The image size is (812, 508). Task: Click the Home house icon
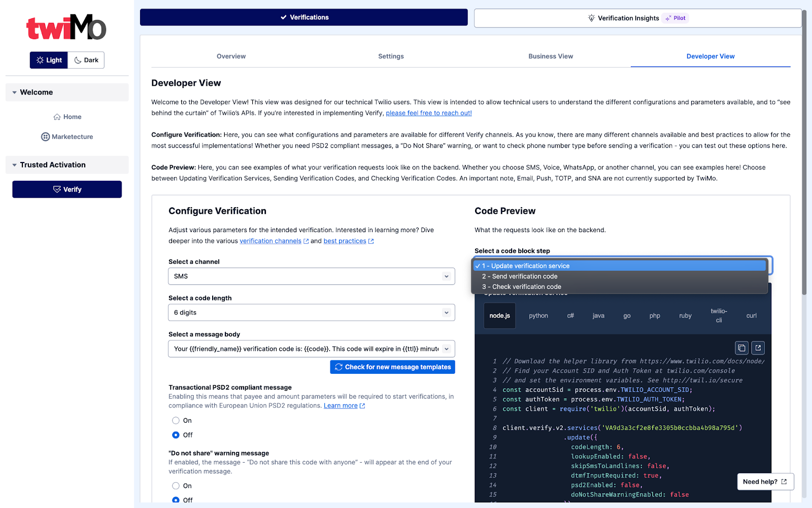coord(57,117)
